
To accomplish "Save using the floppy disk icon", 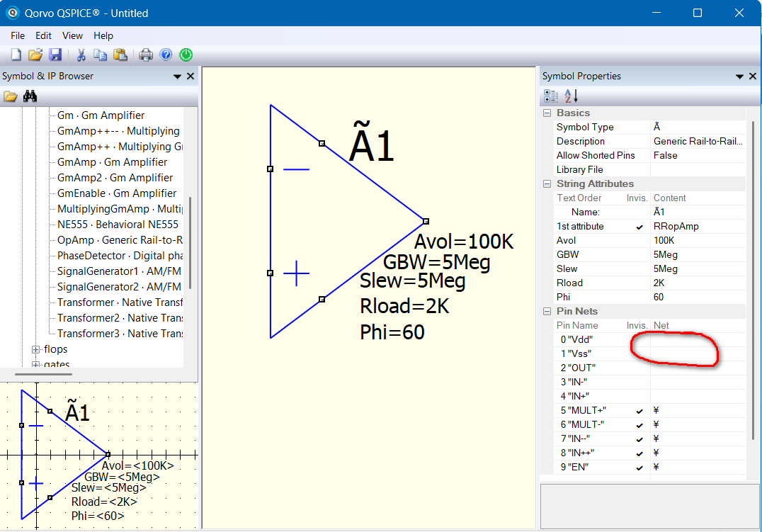I will coord(55,55).
